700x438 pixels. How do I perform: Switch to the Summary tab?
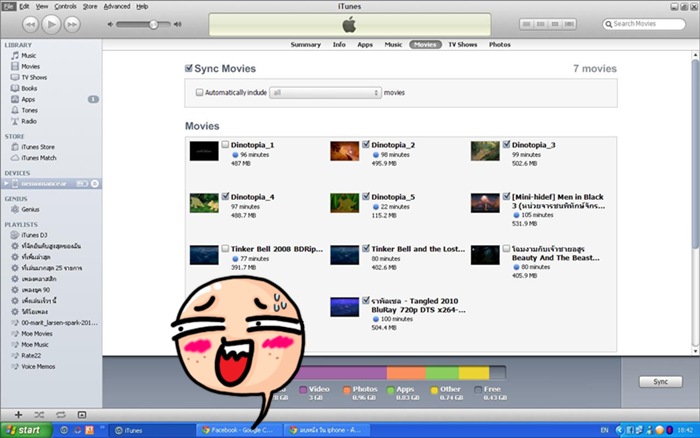[x=306, y=45]
